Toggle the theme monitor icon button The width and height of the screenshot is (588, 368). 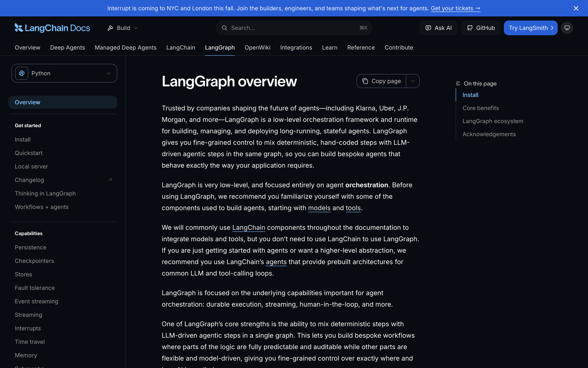tap(567, 28)
